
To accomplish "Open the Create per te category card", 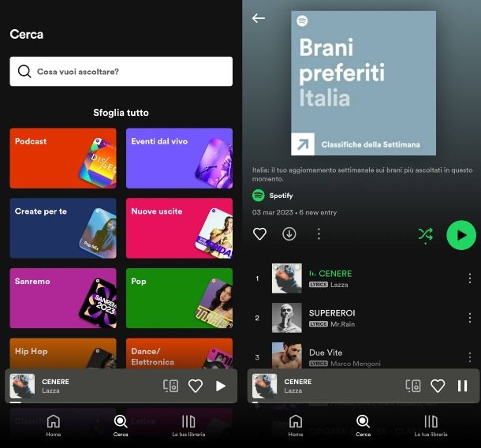I will click(x=63, y=228).
